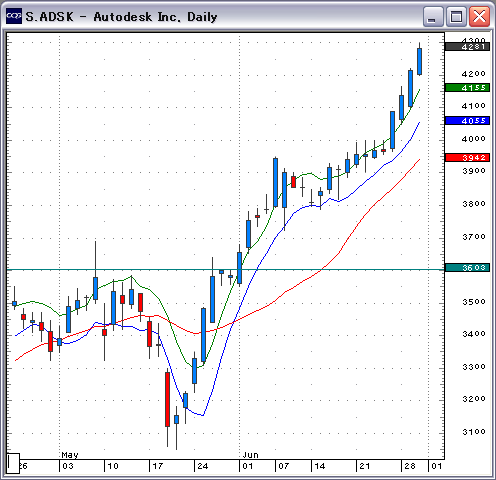The height and width of the screenshot is (480, 496).
Task: Click the 14 date marker on time axis
Action: point(320,466)
